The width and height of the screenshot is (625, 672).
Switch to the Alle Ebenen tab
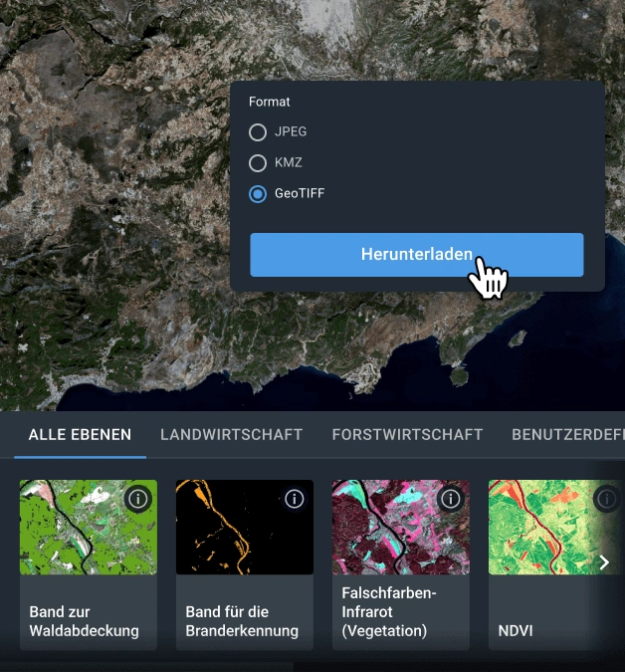click(81, 435)
